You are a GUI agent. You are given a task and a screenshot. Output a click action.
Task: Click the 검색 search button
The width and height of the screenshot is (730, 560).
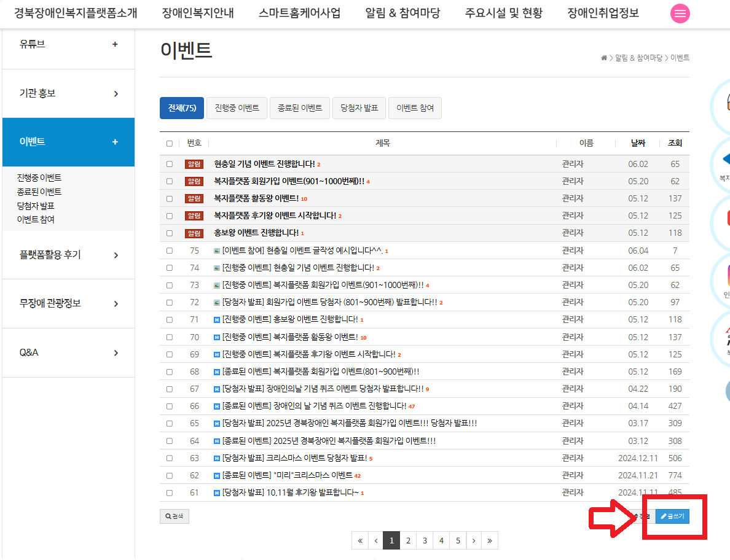tap(174, 516)
